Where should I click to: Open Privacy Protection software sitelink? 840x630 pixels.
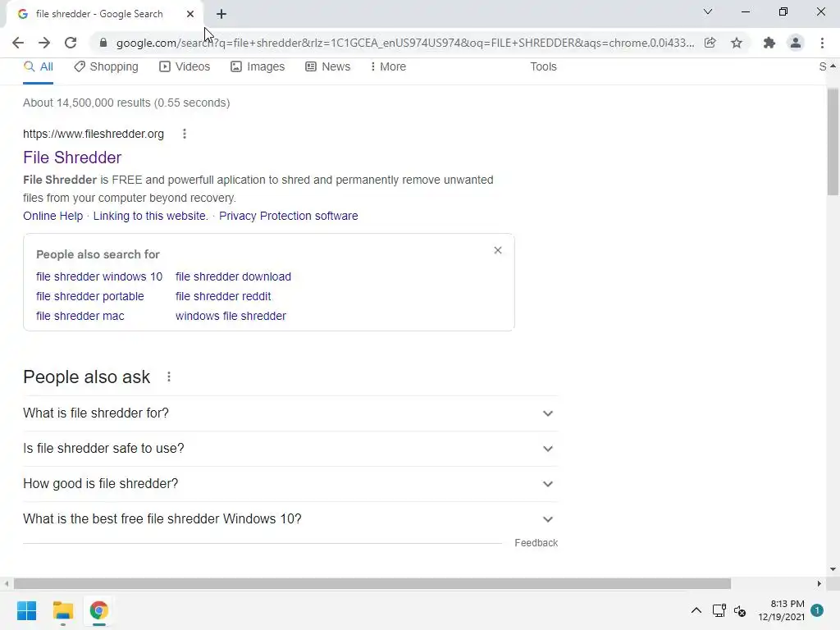[288, 216]
